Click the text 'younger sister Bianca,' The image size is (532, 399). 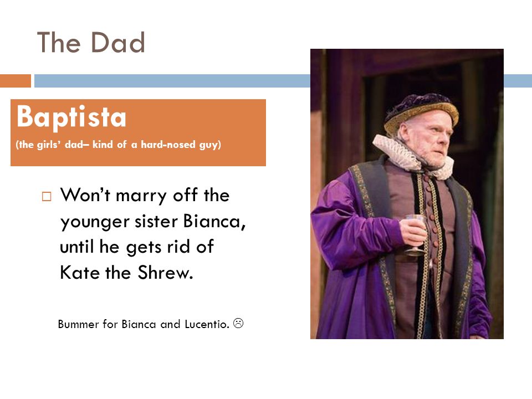pos(153,222)
